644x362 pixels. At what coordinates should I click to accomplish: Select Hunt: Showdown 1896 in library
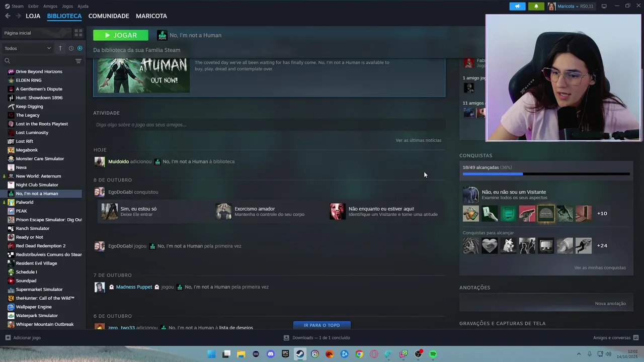(x=39, y=98)
